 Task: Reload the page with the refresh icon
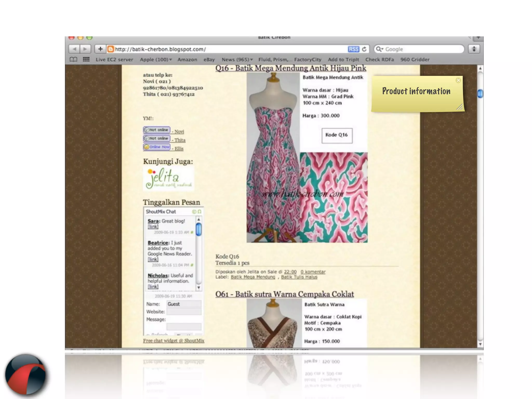click(364, 49)
